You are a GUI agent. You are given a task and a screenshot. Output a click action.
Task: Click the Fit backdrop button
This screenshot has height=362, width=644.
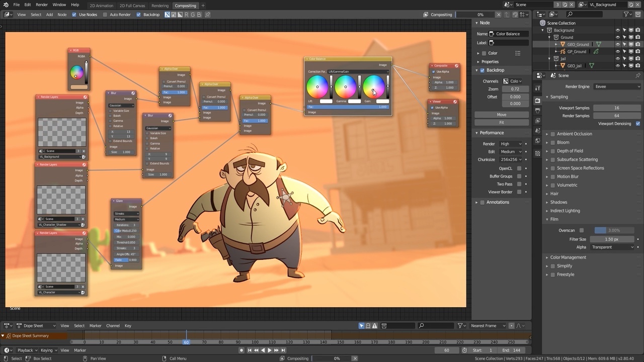[501, 123]
